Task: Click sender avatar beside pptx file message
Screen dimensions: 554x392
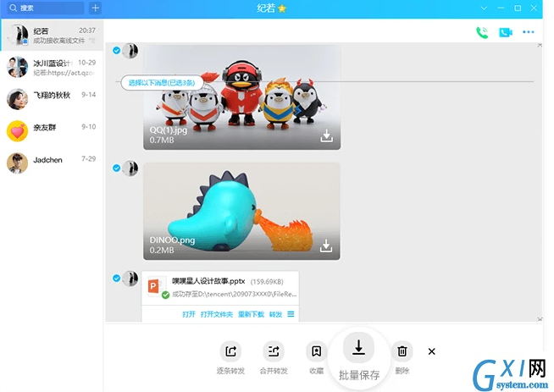Action: (130, 279)
